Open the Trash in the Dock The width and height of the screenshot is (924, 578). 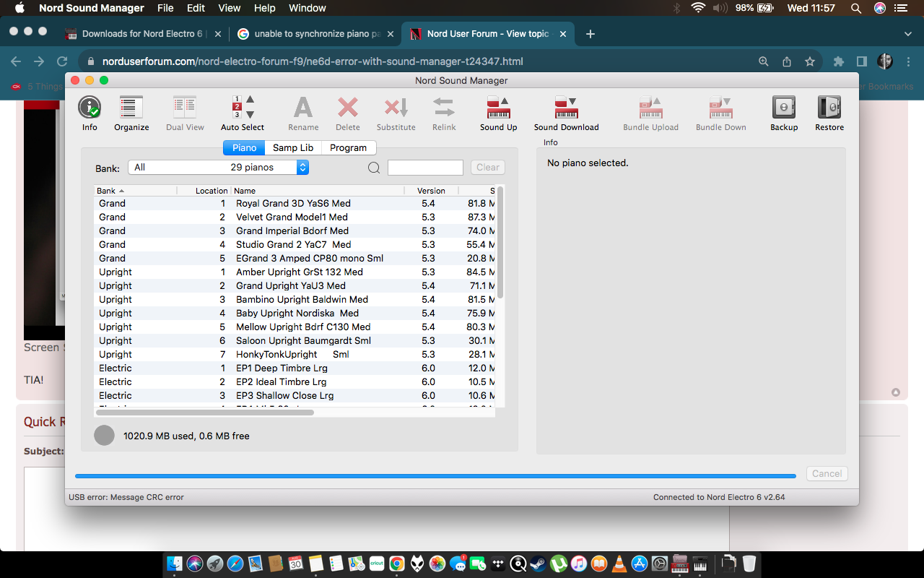coord(749,564)
